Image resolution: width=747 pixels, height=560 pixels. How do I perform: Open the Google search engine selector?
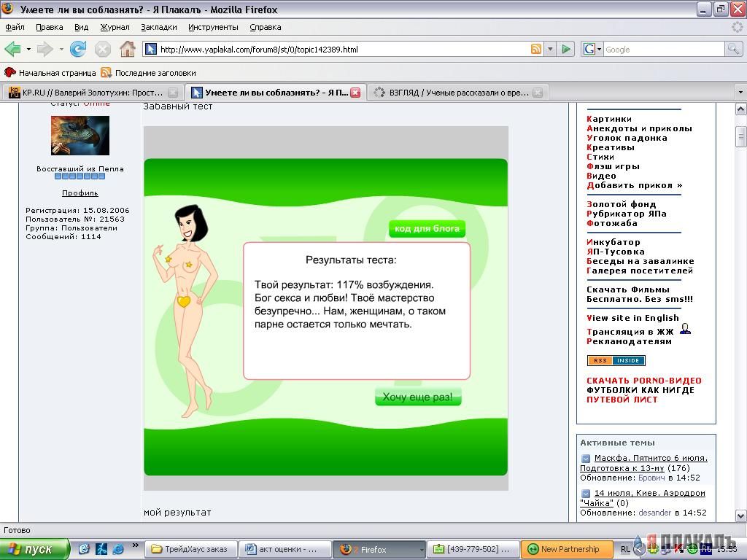click(592, 49)
